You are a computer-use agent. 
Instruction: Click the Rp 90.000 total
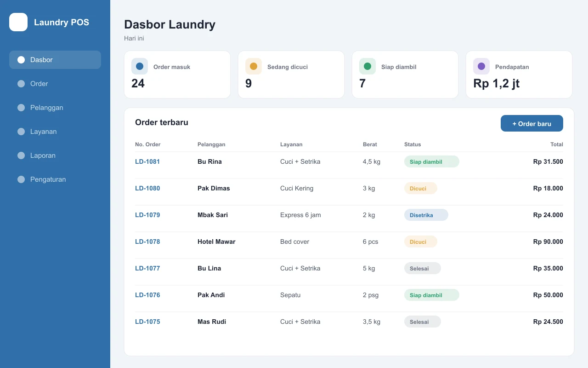pos(548,241)
